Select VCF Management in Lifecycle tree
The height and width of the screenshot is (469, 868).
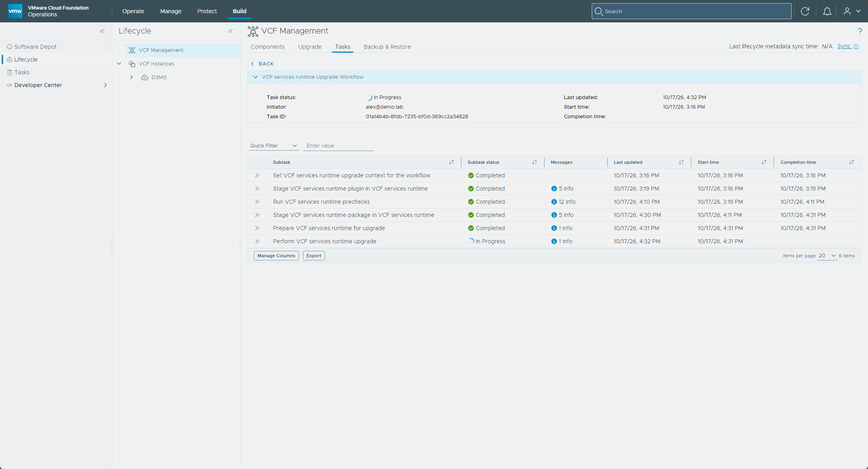pyautogui.click(x=182, y=50)
